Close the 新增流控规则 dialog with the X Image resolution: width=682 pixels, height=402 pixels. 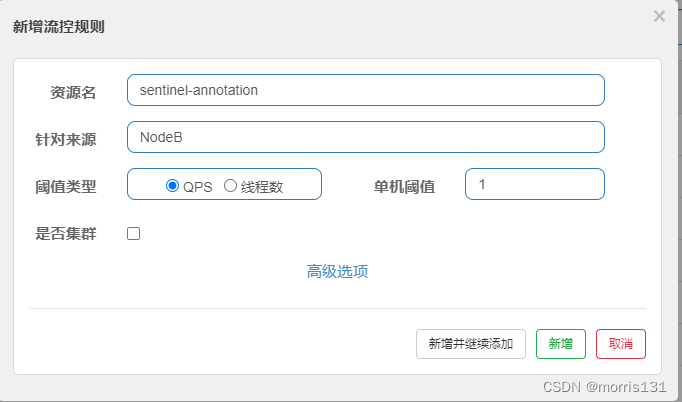click(x=659, y=16)
